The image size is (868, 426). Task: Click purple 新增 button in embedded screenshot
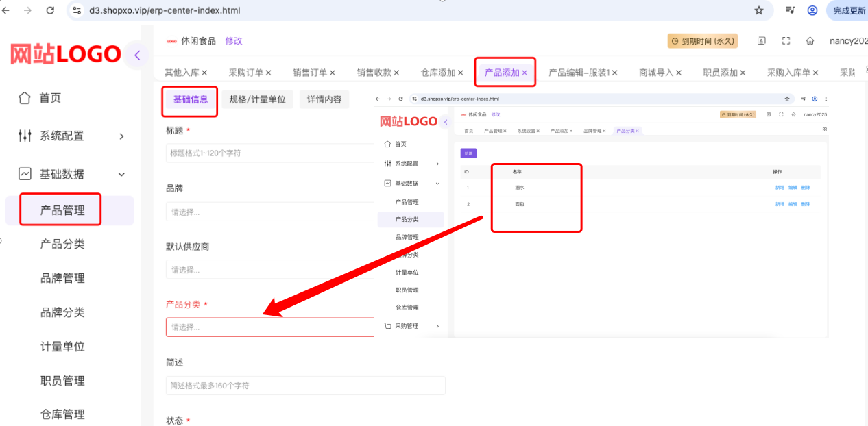[468, 153]
